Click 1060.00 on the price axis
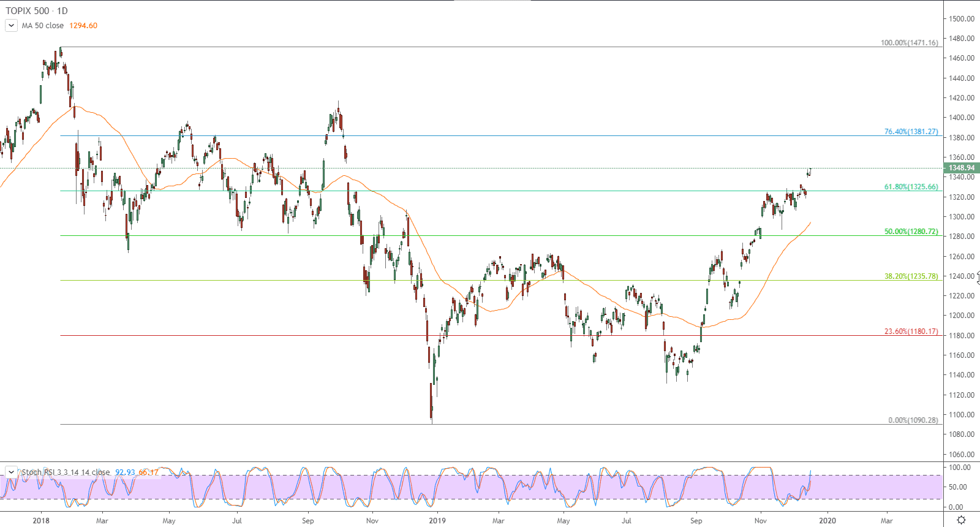Image resolution: width=980 pixels, height=527 pixels. (x=962, y=455)
